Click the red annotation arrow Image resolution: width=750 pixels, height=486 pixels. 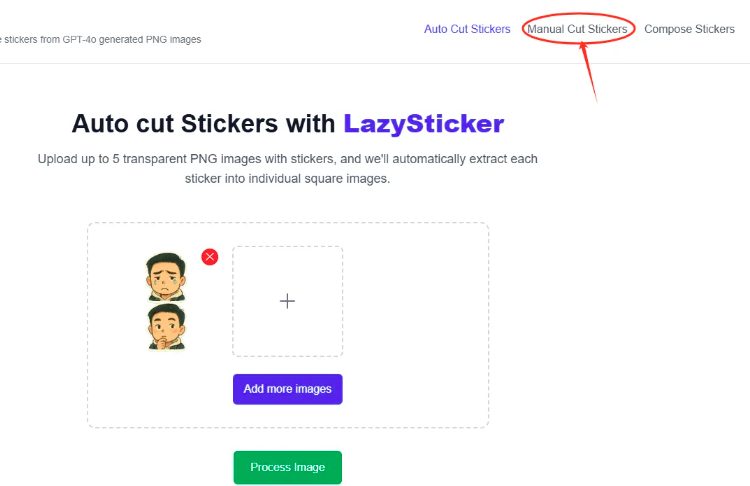click(x=589, y=75)
